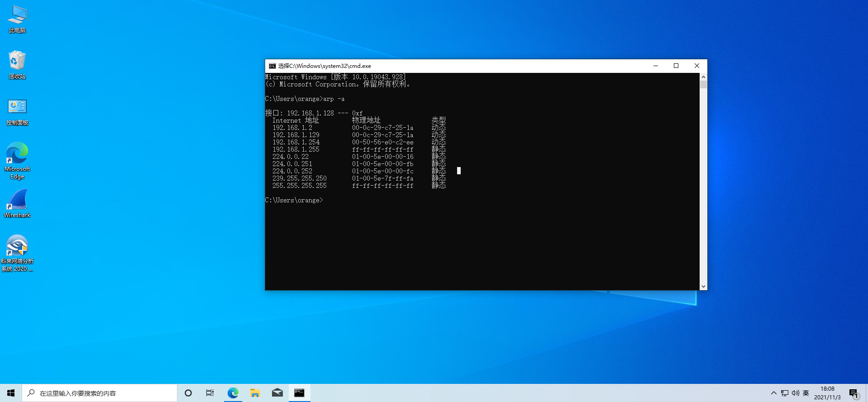868x402 pixels.
Task: Select the 科来网络分析系统 2020 desktop shortcut
Action: (x=17, y=253)
